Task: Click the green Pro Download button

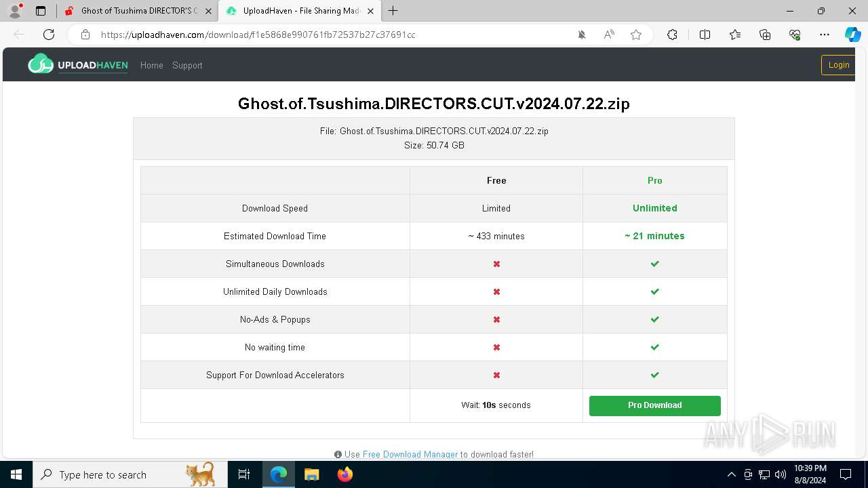Action: coord(655,405)
